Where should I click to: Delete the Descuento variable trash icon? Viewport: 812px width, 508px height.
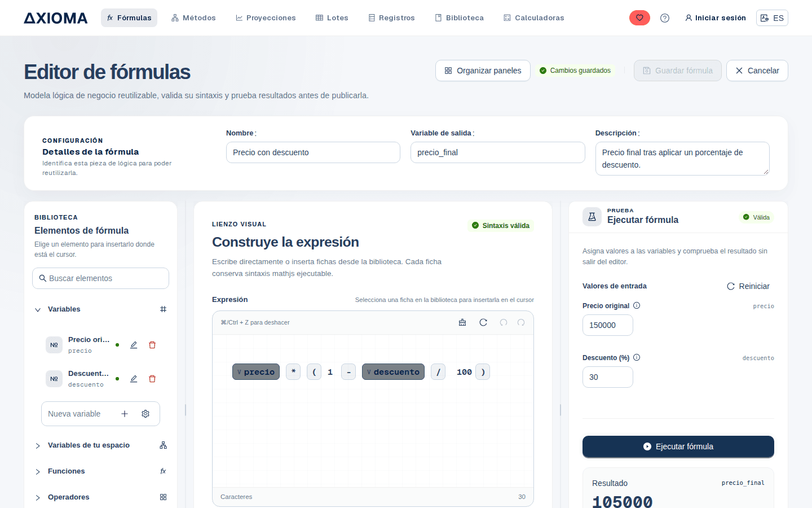point(152,379)
